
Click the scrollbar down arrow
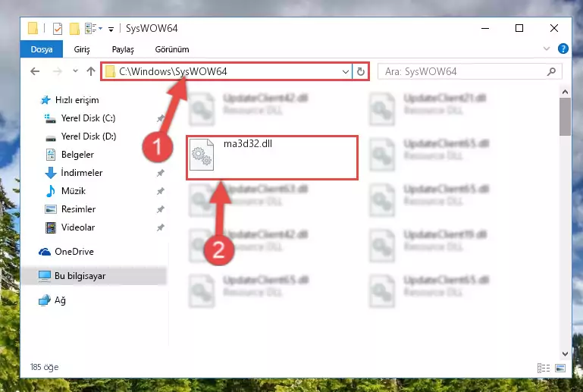565,353
